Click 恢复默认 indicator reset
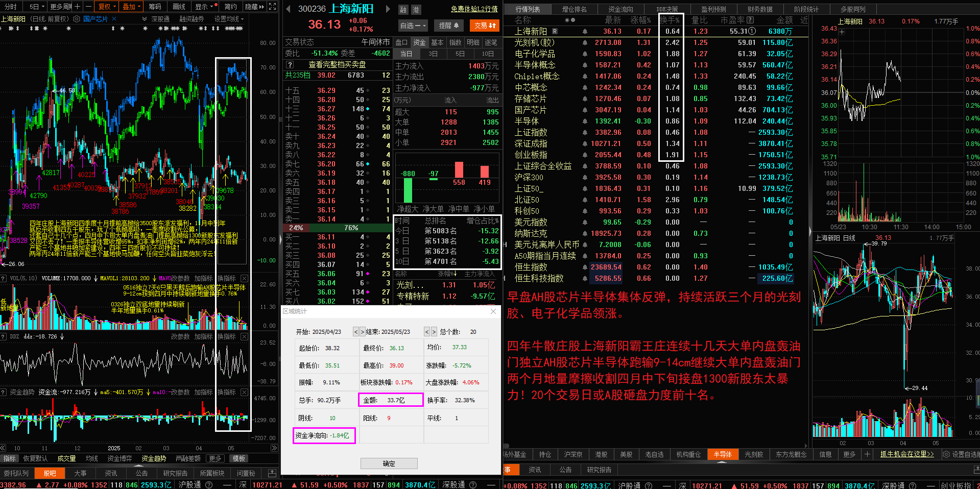The height and width of the screenshot is (489, 980). pyautogui.click(x=35, y=459)
